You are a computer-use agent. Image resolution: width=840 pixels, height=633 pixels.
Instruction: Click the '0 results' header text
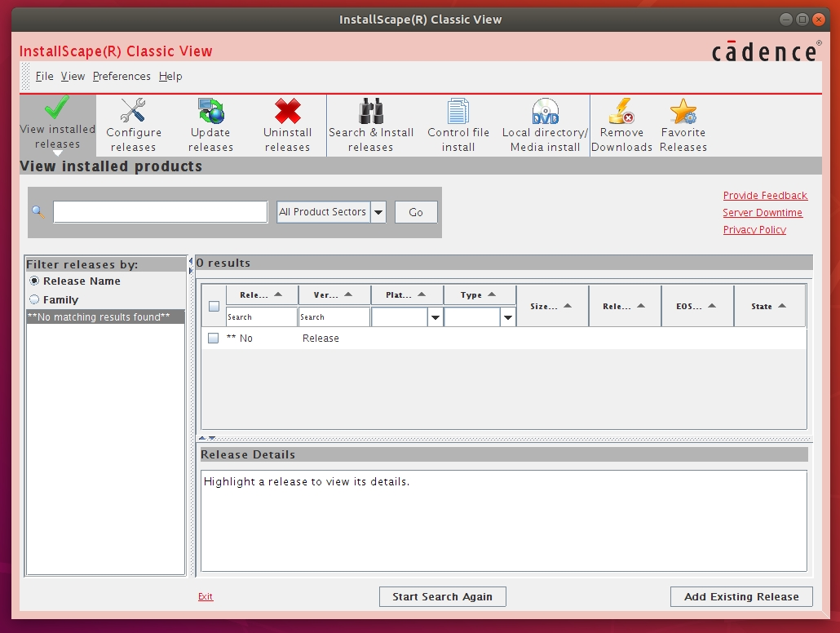click(223, 263)
